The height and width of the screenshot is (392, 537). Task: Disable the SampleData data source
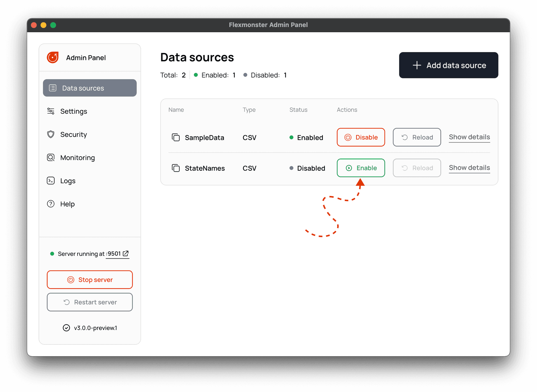[x=361, y=137]
